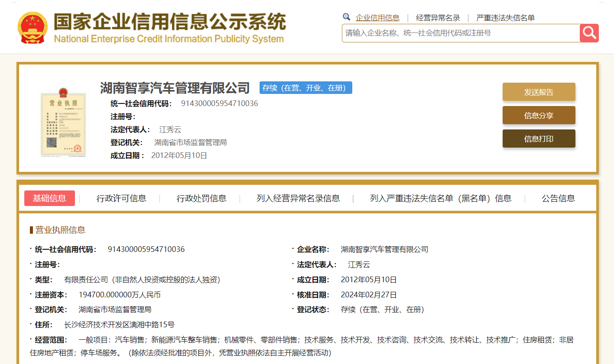The height and width of the screenshot is (364, 614).
Task: Click the red search magnifier button
Action: (x=589, y=33)
